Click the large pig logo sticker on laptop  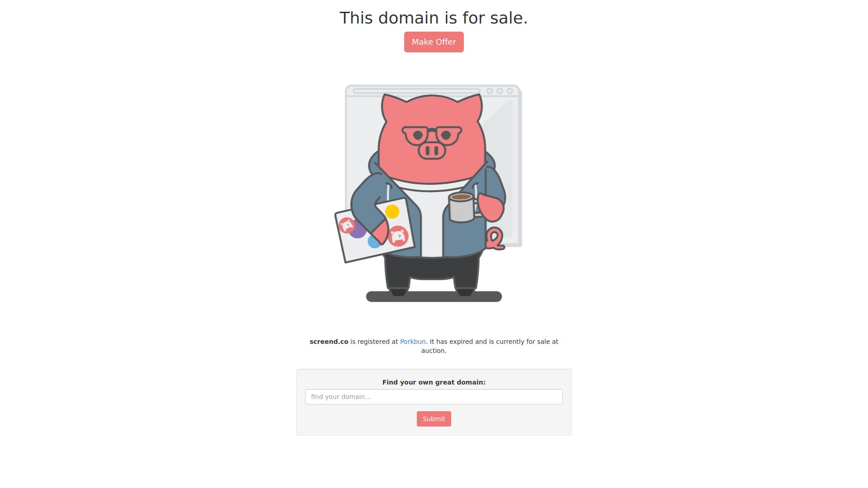click(x=398, y=236)
